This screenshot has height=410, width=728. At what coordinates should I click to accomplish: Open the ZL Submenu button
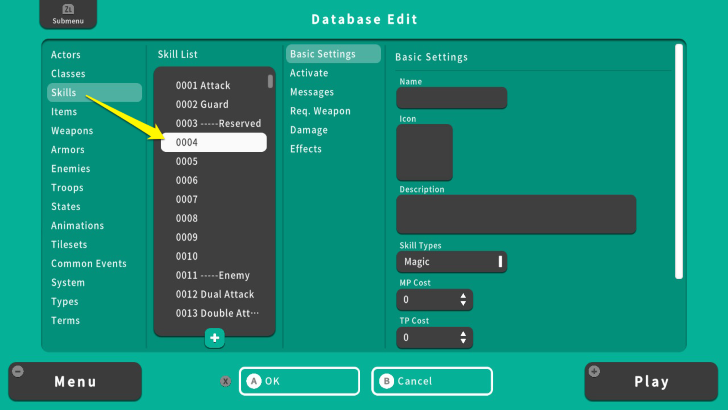(x=68, y=14)
